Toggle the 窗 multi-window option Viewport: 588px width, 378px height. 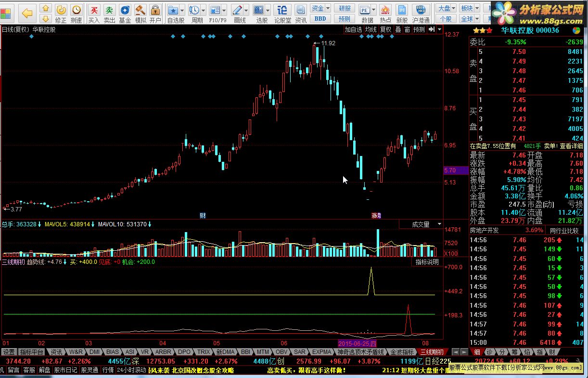tap(407, 29)
